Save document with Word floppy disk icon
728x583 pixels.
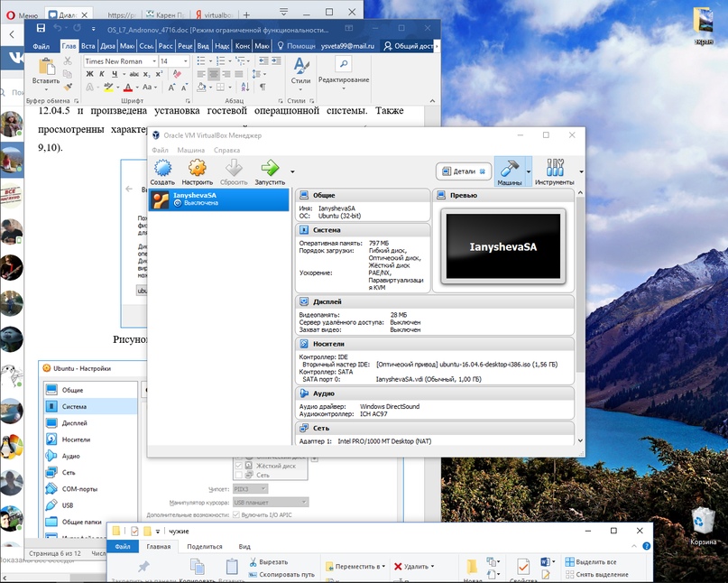(41, 29)
